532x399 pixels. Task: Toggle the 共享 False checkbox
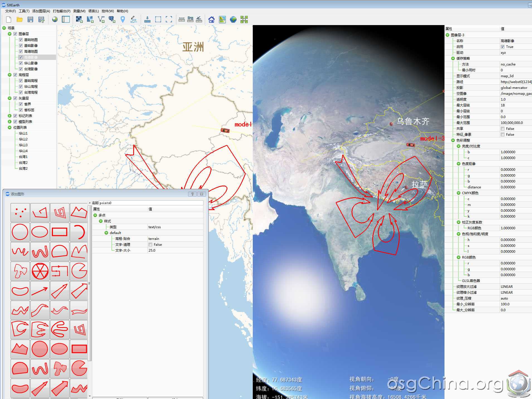point(502,129)
